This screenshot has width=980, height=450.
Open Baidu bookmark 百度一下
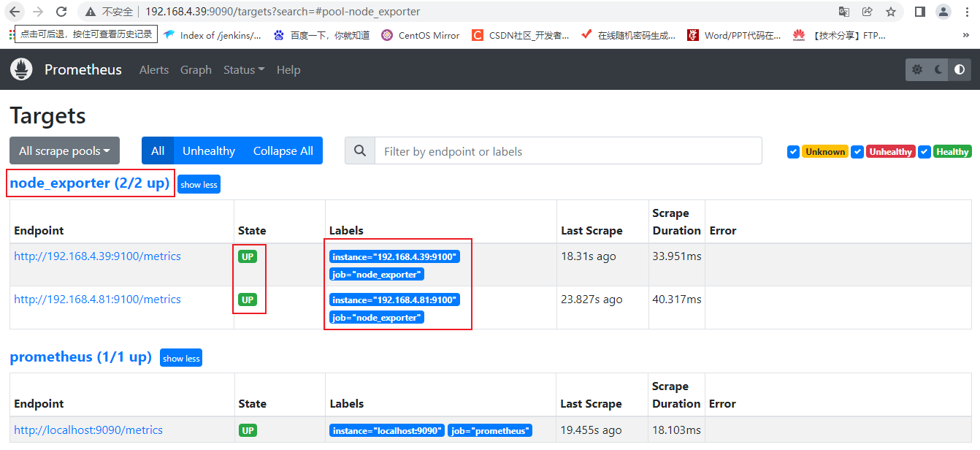point(321,35)
